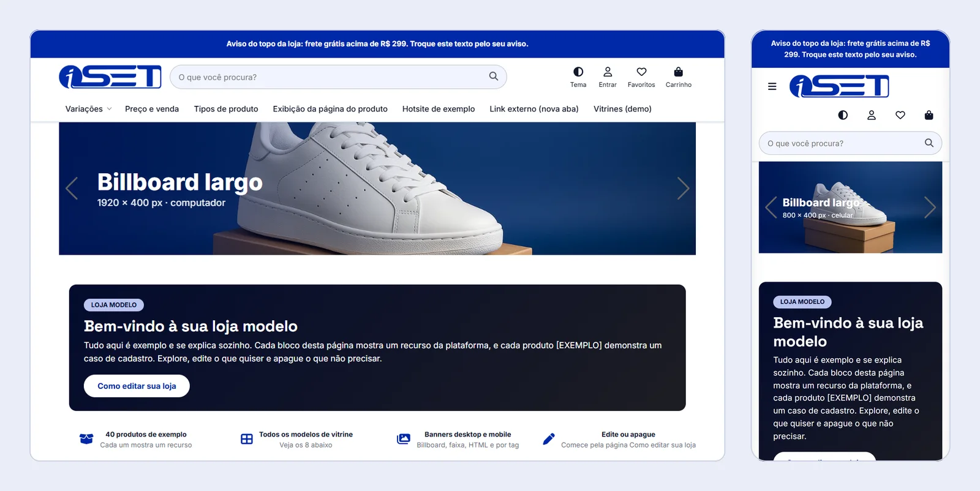This screenshot has width=980, height=491.
Task: Go to next slide in desktop billboard
Action: pyautogui.click(x=683, y=189)
